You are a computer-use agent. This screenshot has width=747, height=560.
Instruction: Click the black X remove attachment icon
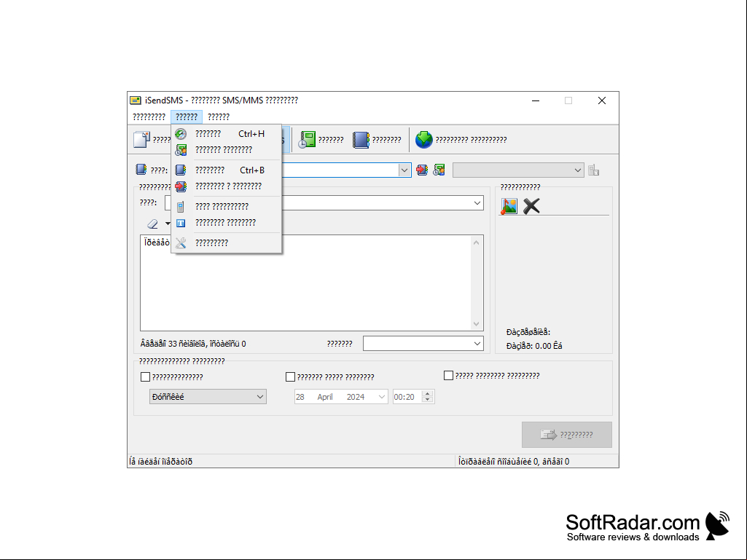pyautogui.click(x=531, y=206)
